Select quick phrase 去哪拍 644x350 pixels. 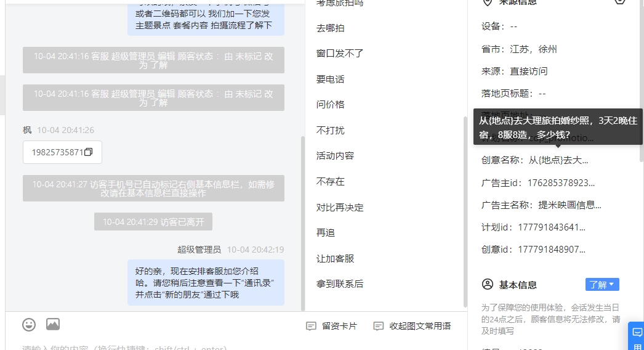(330, 28)
